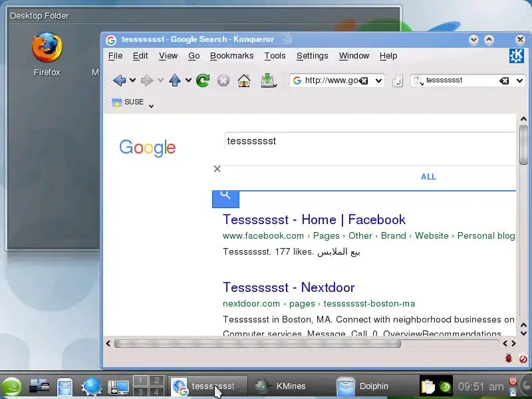The image size is (532, 399).
Task: Open the Go menu
Action: pos(194,56)
